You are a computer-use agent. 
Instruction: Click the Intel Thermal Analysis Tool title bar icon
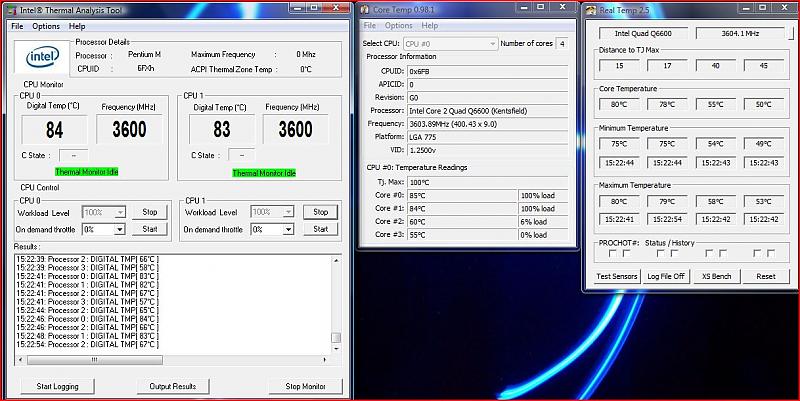(11, 10)
